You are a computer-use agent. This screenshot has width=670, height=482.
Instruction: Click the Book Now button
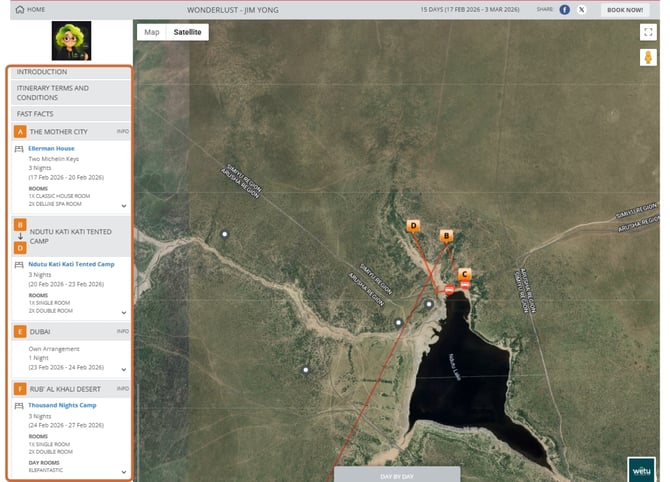(x=625, y=10)
